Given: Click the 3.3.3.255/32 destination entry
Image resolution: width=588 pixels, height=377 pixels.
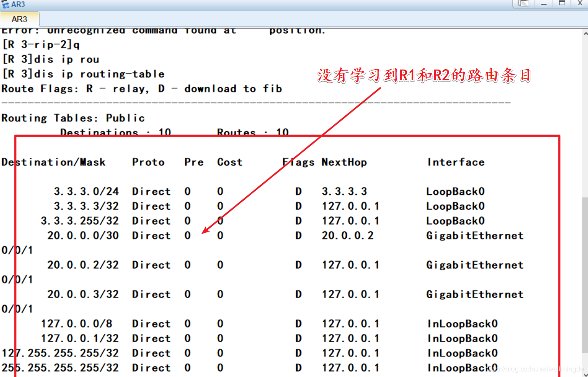Looking at the screenshot, I should [x=80, y=221].
